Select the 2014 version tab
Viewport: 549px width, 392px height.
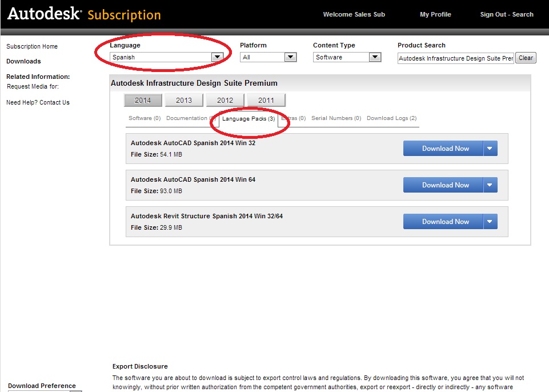143,100
